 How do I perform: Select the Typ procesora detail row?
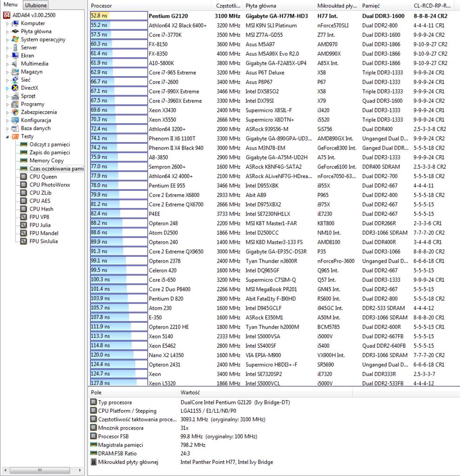point(274,402)
